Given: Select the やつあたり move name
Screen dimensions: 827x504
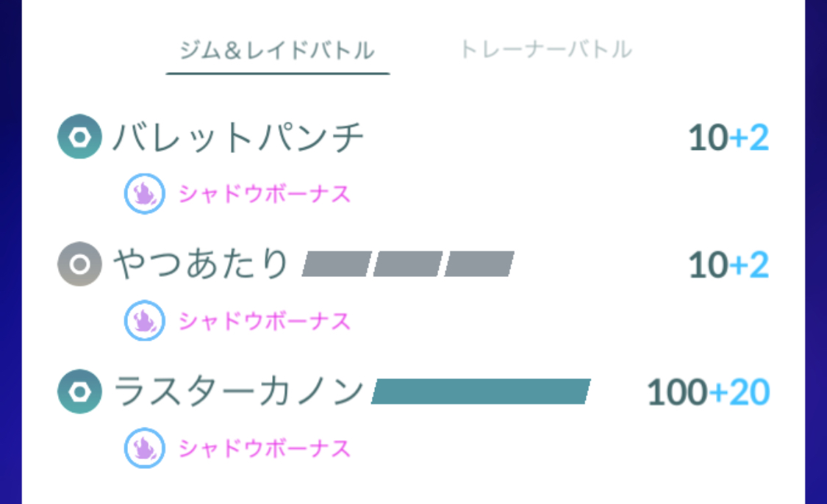Looking at the screenshot, I should [x=201, y=264].
